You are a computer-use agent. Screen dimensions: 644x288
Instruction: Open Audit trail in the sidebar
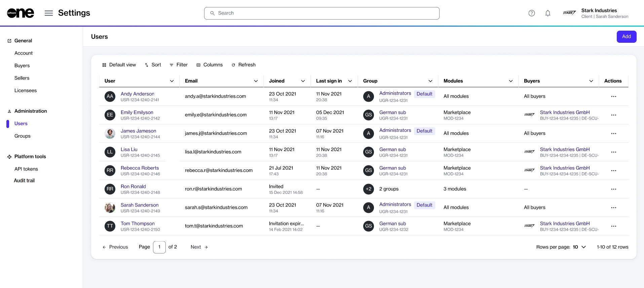tap(24, 181)
